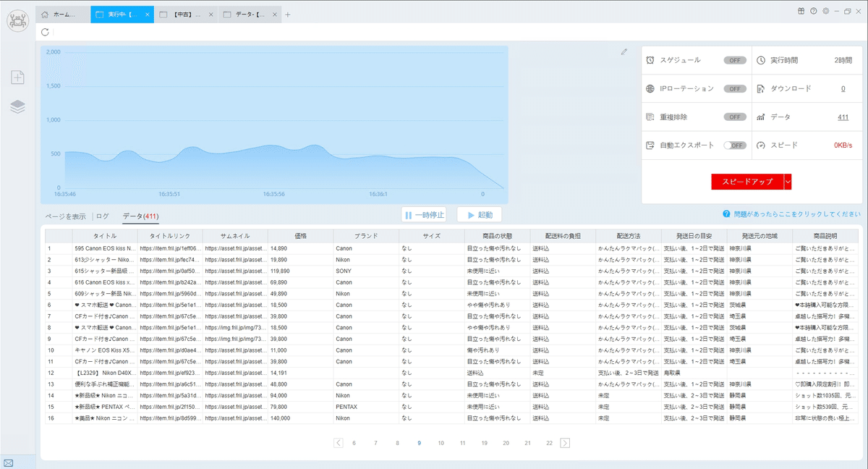The width and height of the screenshot is (868, 469).
Task: Click the refresh icon below the tabs
Action: (x=46, y=32)
